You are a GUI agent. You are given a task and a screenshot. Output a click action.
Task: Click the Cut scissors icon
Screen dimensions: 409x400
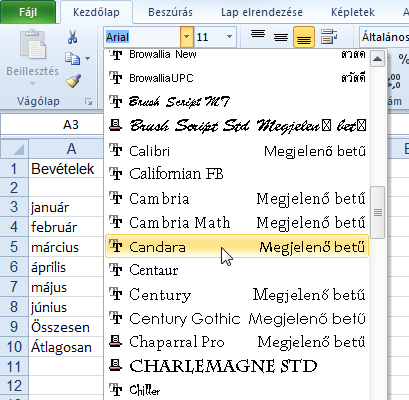point(72,37)
